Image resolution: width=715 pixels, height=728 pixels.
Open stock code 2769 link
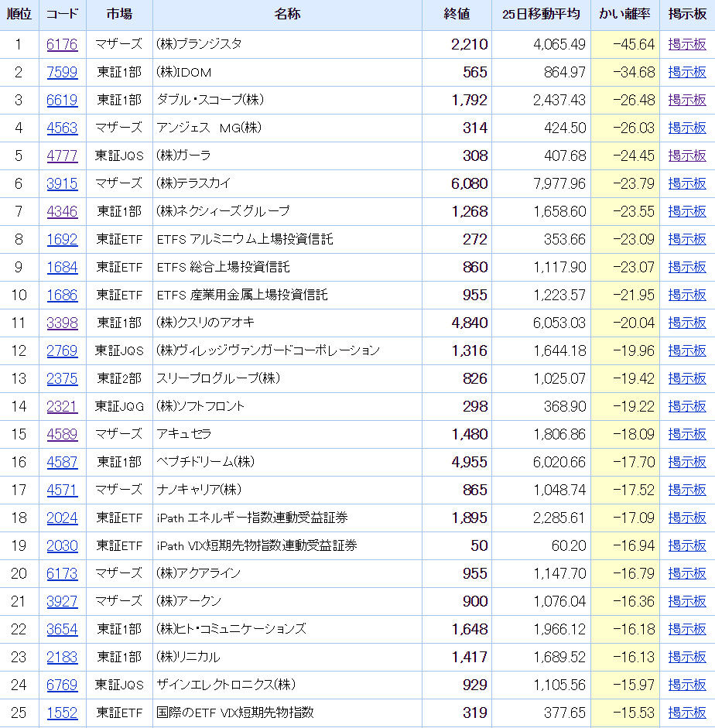[x=62, y=351]
